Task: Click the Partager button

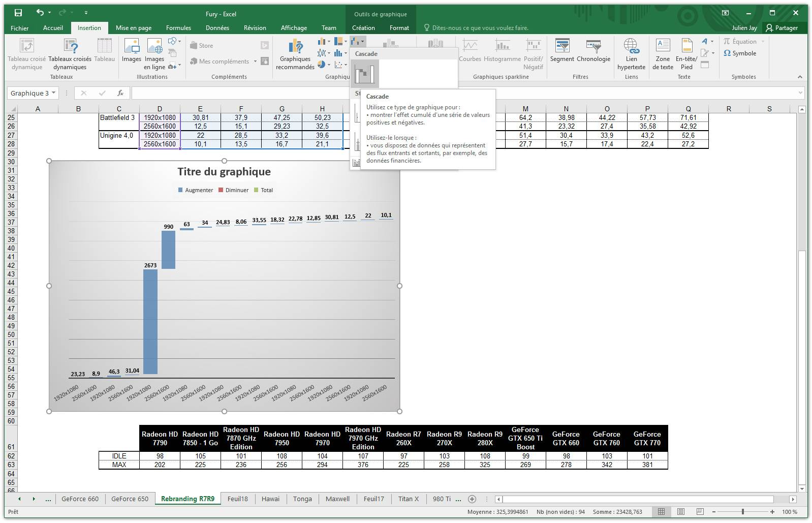Action: (x=782, y=28)
